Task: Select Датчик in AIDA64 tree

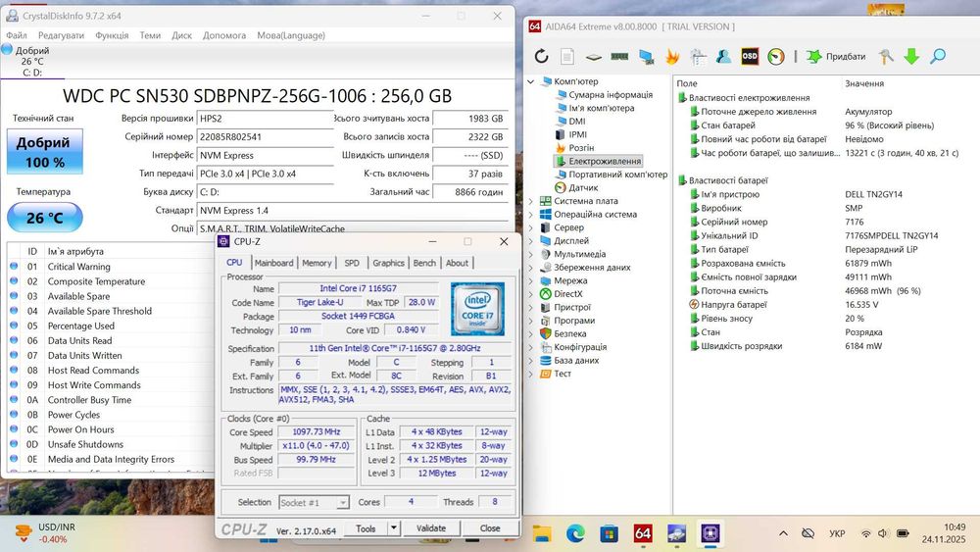Action: (x=583, y=187)
